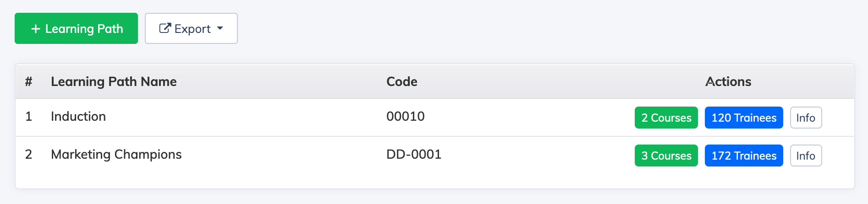Expand the Export dropdown caret

(x=220, y=28)
